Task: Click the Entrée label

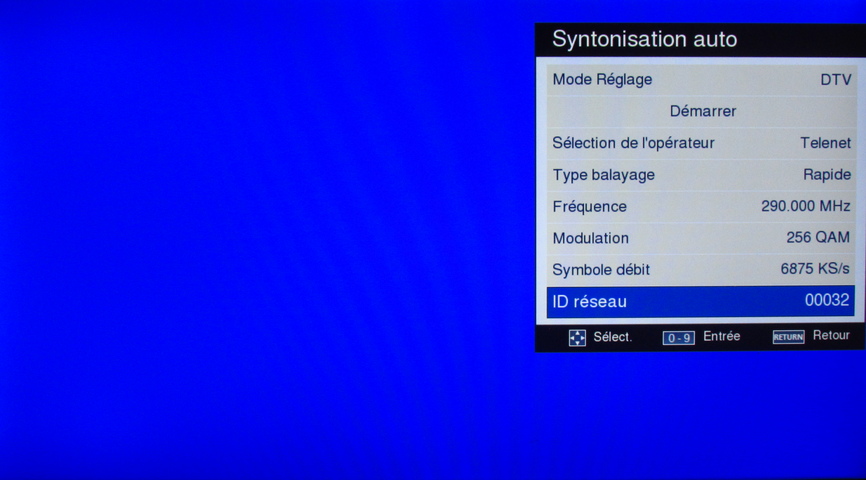Action: pos(721,336)
